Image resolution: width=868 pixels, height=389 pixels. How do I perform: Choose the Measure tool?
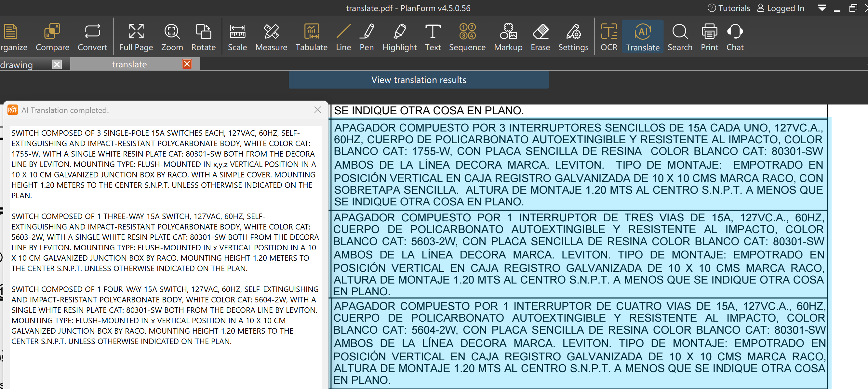[x=271, y=37]
